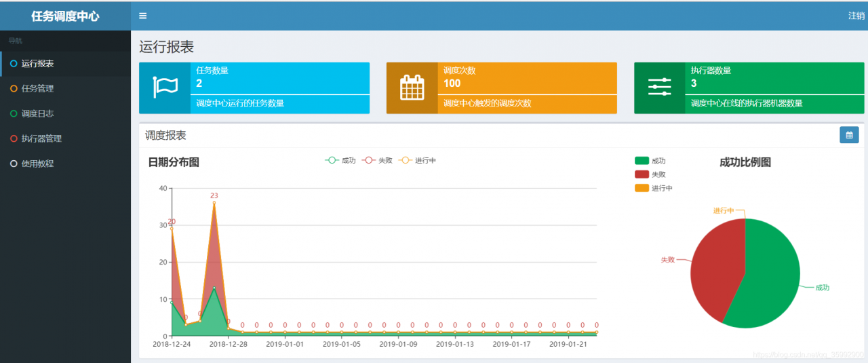
Task: Toggle the sidebar hamburger menu icon
Action: pyautogui.click(x=142, y=16)
